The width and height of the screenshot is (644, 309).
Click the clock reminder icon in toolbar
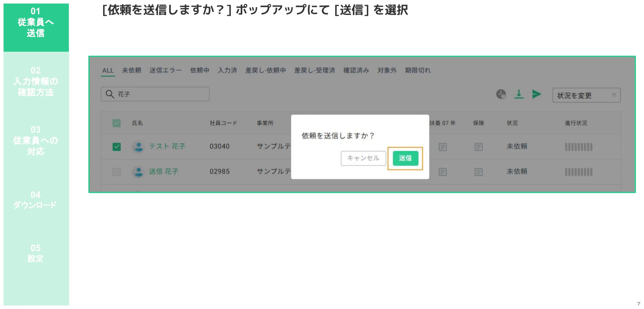pyautogui.click(x=501, y=94)
